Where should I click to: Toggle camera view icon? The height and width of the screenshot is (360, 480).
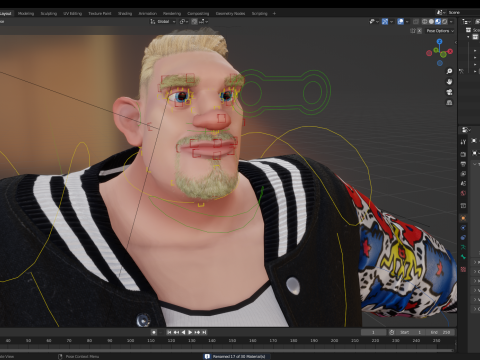click(449, 92)
